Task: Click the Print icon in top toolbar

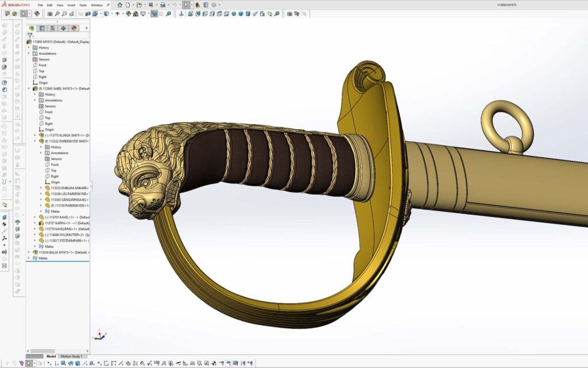Action: click(163, 5)
